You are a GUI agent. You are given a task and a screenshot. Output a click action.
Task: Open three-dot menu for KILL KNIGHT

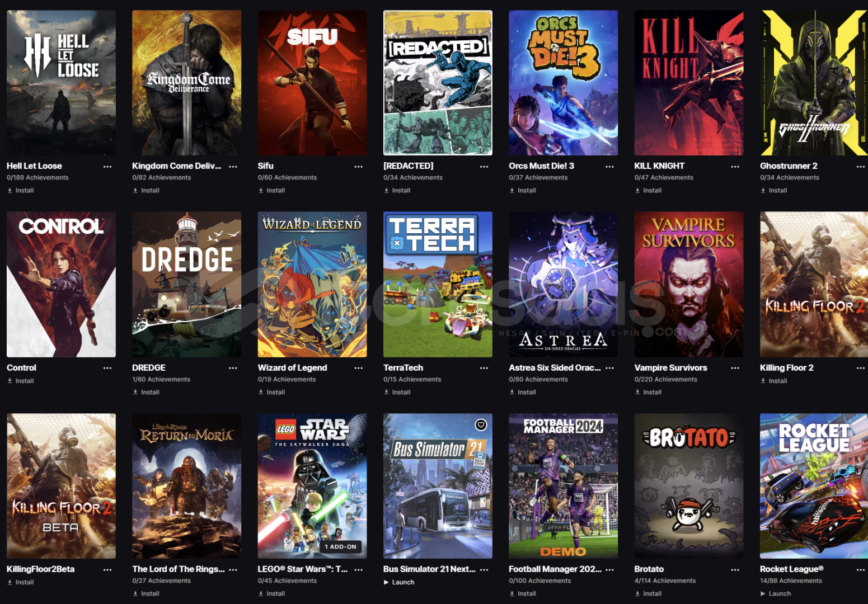(735, 167)
